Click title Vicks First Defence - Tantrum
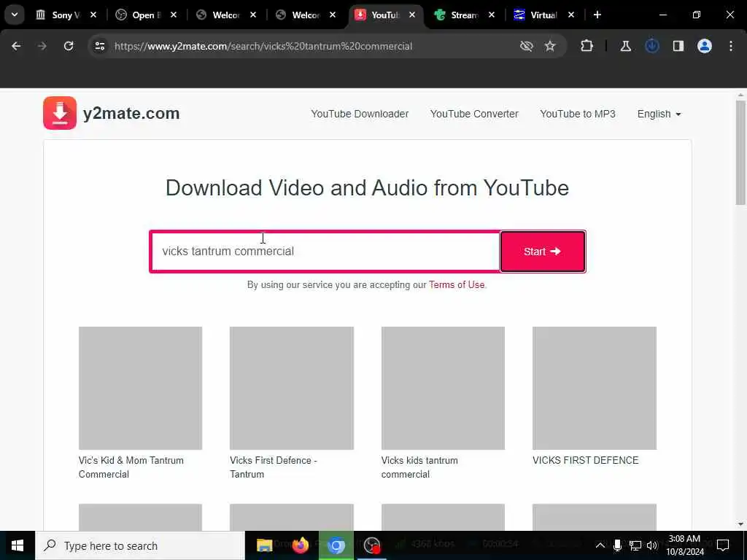Screen dimensions: 747x560 coord(273,467)
